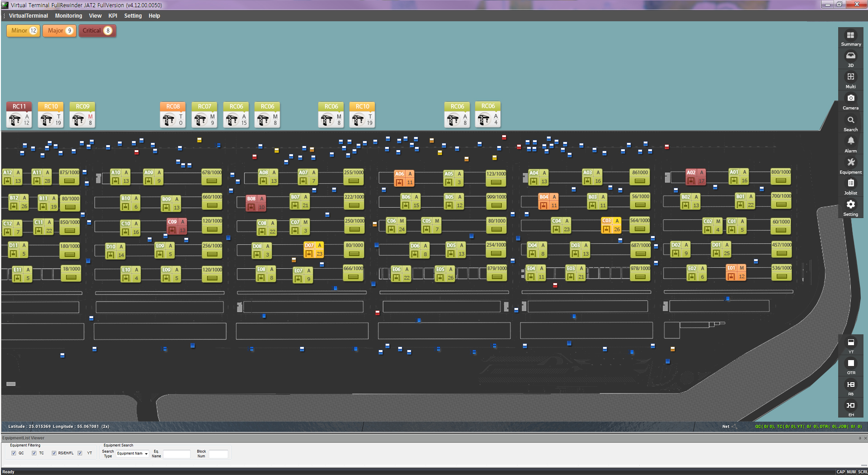Select the RC11 quay crane
This screenshot has height=475, width=868.
19,115
